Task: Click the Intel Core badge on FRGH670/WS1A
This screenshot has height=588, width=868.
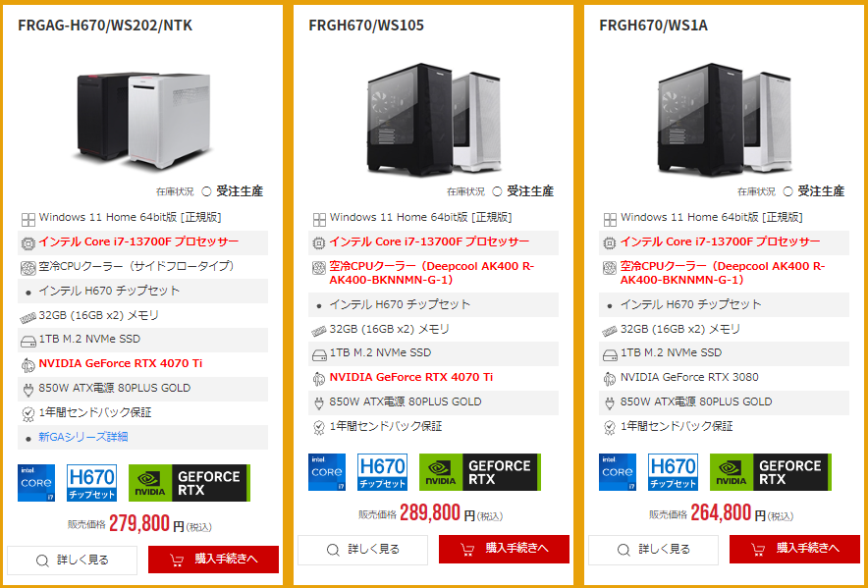Action: (x=618, y=472)
